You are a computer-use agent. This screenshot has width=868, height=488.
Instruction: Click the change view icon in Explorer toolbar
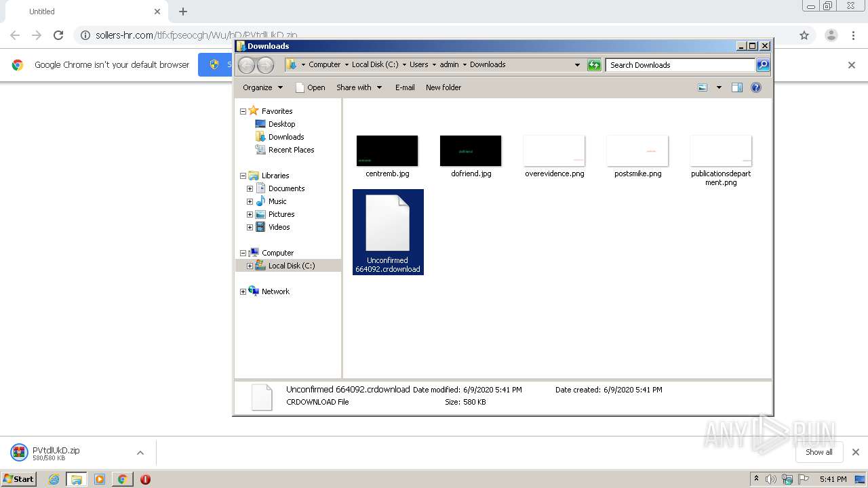point(703,87)
